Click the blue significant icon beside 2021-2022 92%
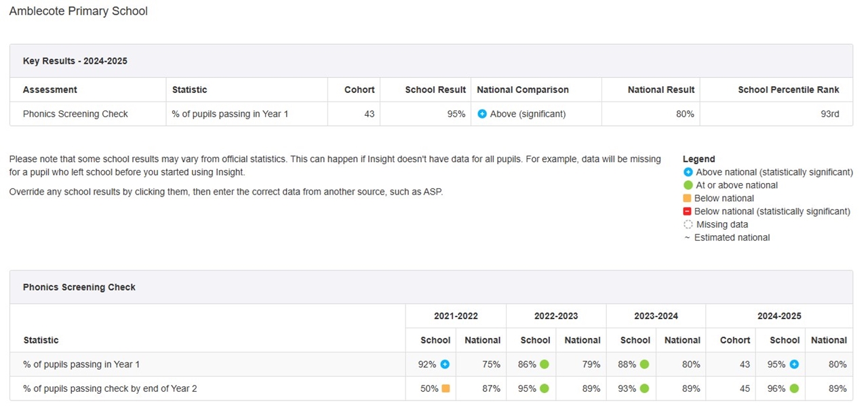The height and width of the screenshot is (410, 868). (445, 365)
